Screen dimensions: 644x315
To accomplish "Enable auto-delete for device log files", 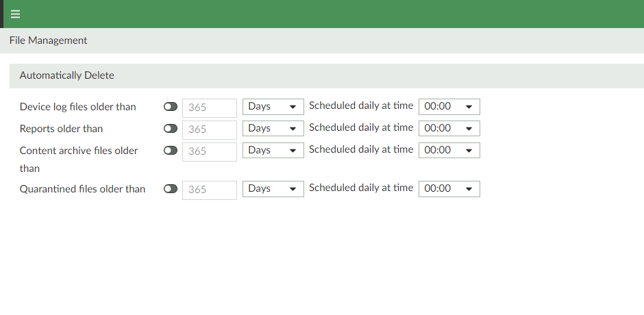I will point(171,107).
